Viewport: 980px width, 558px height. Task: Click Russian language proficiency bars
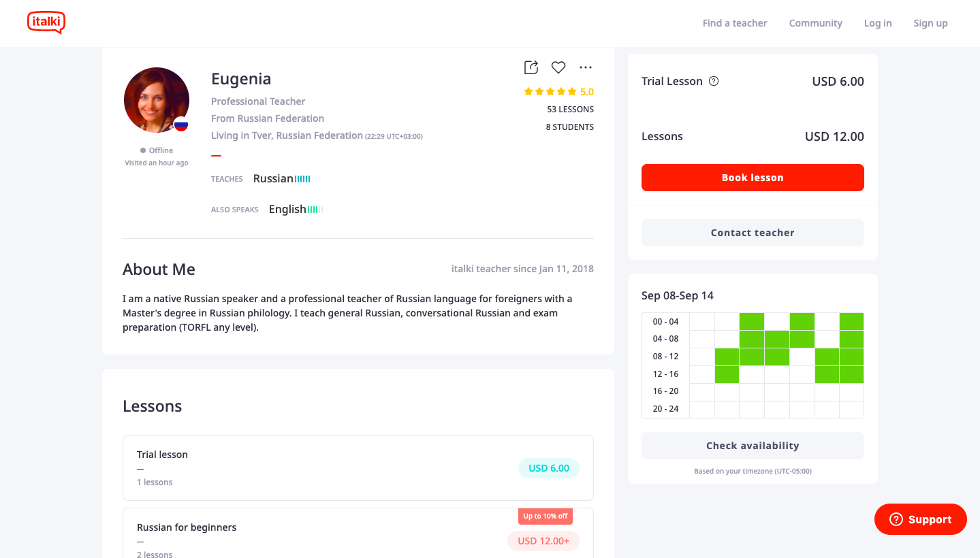point(302,179)
